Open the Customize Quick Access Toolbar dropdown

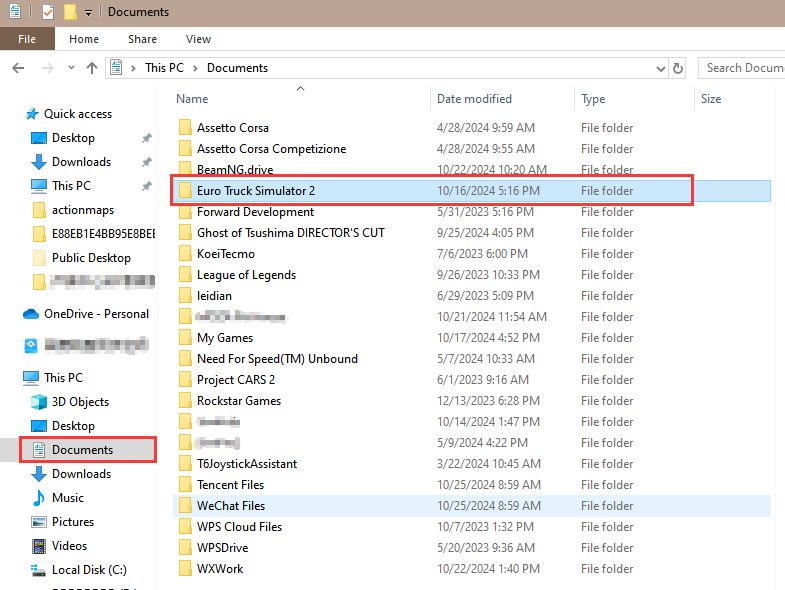88,13
